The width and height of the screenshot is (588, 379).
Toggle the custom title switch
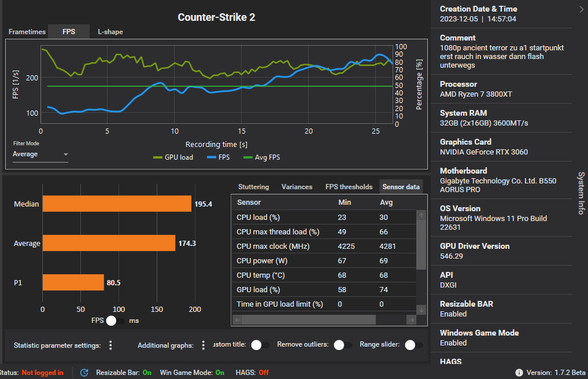[260, 345]
